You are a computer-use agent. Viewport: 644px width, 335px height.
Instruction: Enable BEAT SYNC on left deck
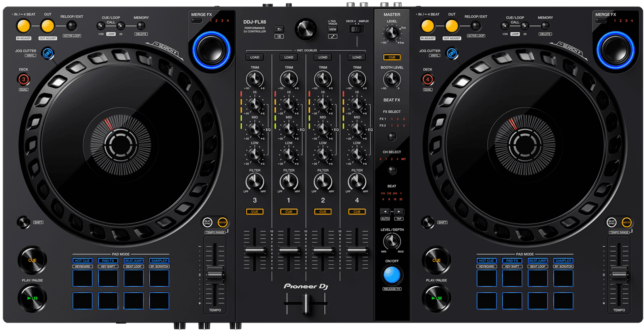pyautogui.click(x=208, y=222)
